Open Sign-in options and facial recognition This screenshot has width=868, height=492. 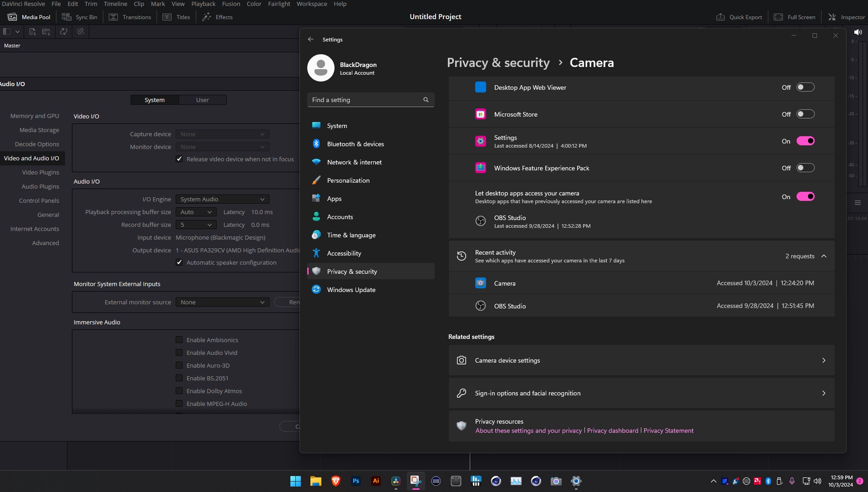pyautogui.click(x=641, y=393)
